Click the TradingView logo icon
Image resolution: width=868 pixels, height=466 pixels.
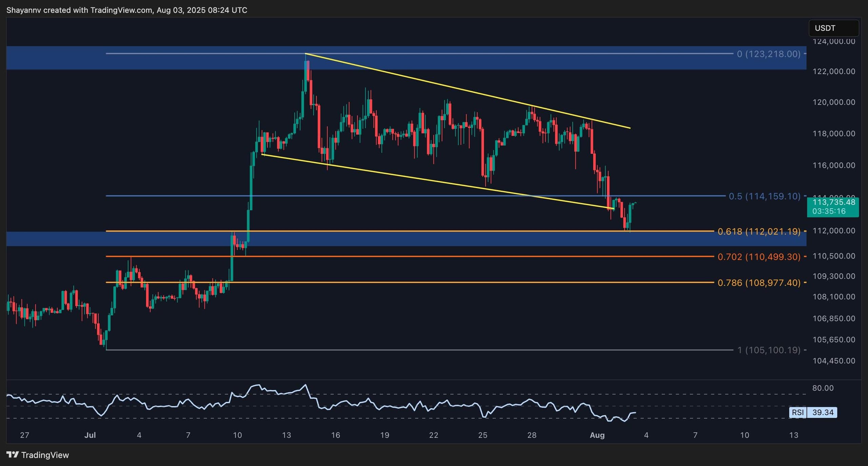tap(13, 455)
